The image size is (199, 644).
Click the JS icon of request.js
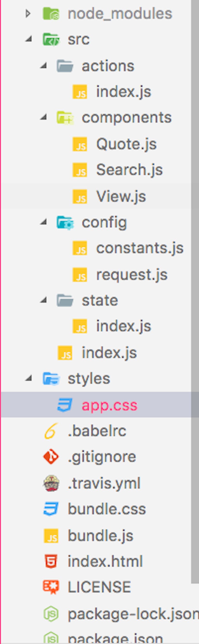pyautogui.click(x=80, y=274)
